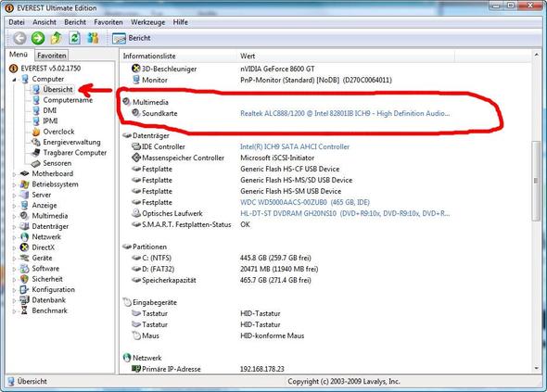Select Übersicht icon in the tree

pyautogui.click(x=36, y=89)
